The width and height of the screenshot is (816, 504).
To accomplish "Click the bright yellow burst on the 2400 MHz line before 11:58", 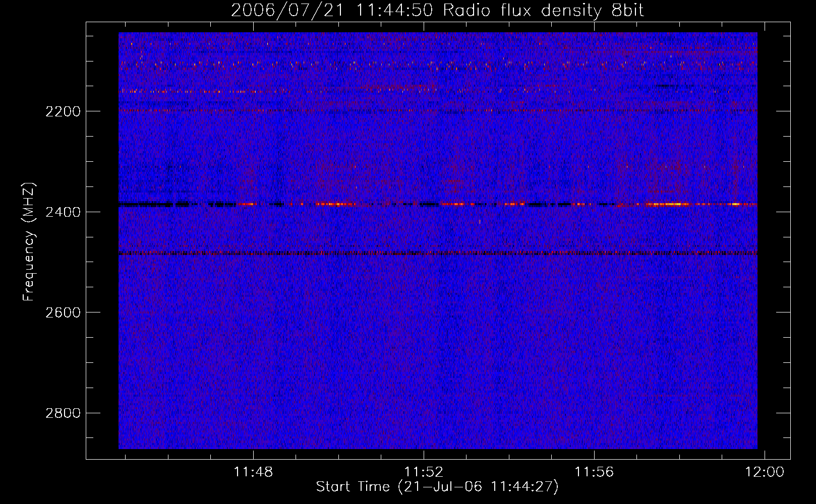I will coord(668,204).
